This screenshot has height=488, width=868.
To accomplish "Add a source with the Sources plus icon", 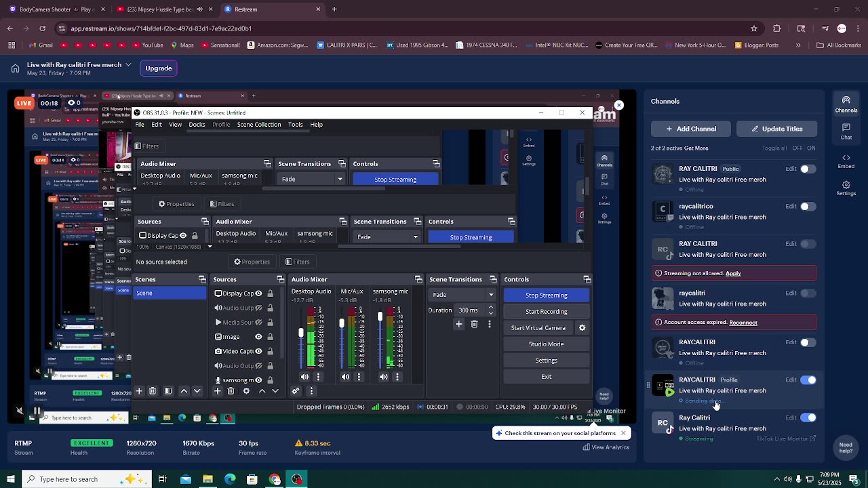I will coord(218,391).
